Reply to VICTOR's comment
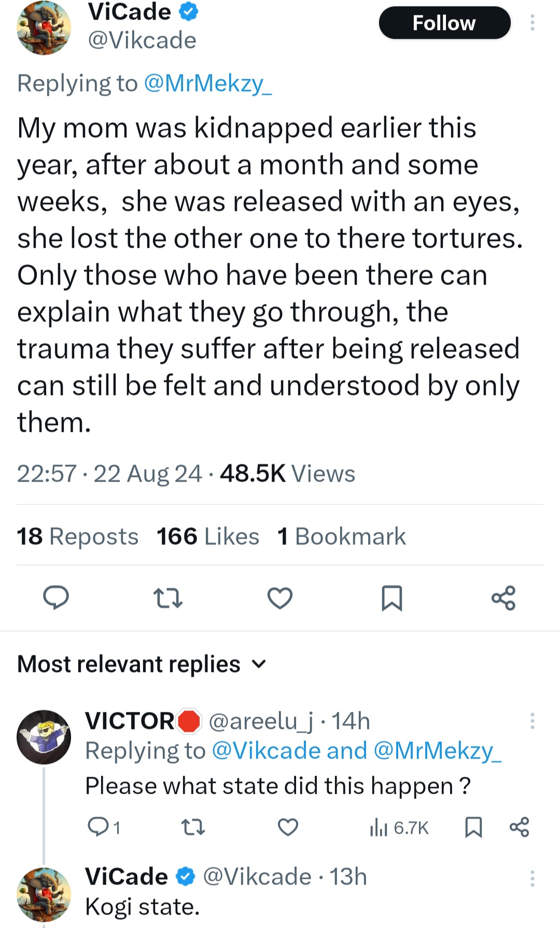Viewport: 560px width, 928px height. 98,827
